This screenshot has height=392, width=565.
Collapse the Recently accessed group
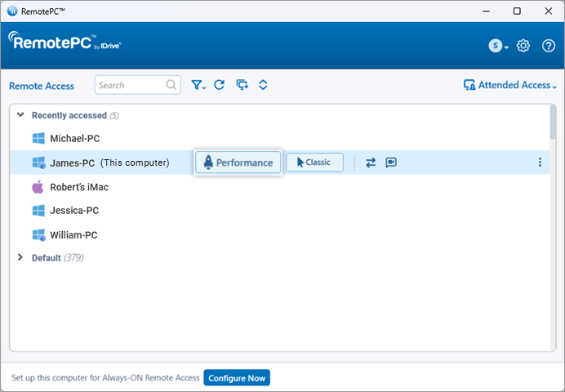click(20, 115)
